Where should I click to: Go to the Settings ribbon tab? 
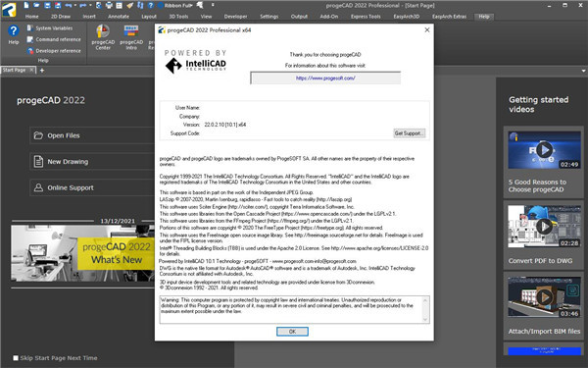pos(269,17)
